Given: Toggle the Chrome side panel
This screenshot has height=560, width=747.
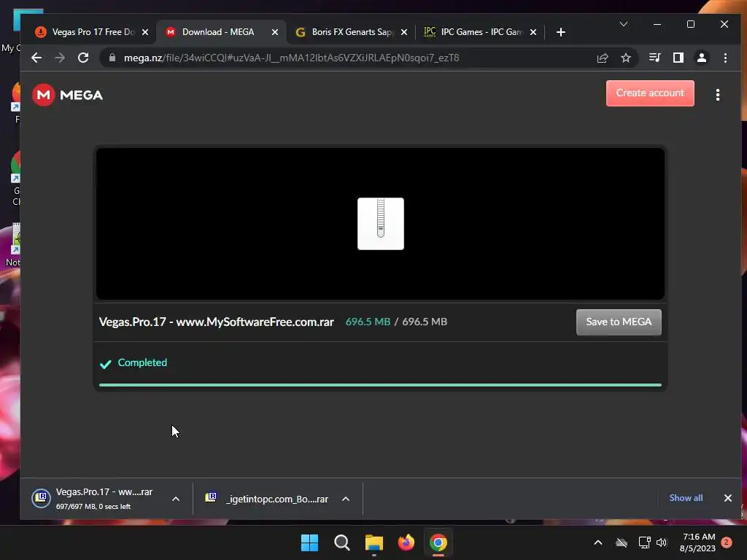Looking at the screenshot, I should coord(678,58).
